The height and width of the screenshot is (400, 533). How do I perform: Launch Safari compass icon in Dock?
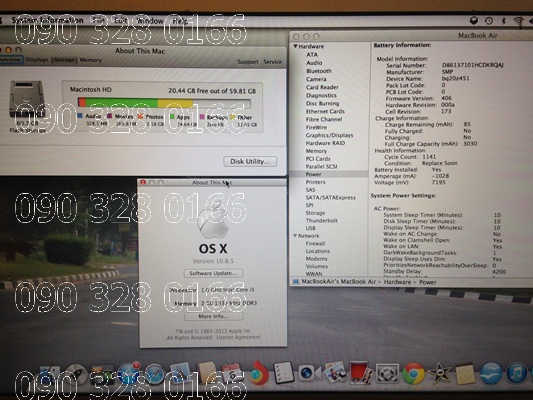point(154,374)
